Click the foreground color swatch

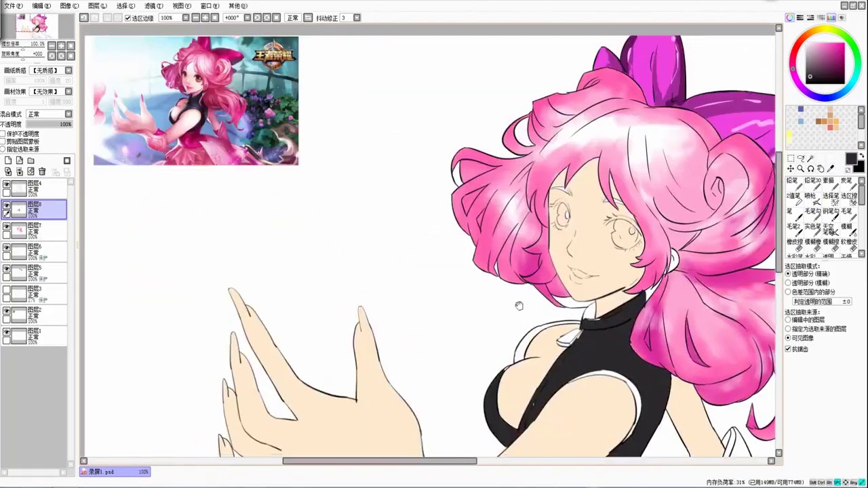pos(851,158)
